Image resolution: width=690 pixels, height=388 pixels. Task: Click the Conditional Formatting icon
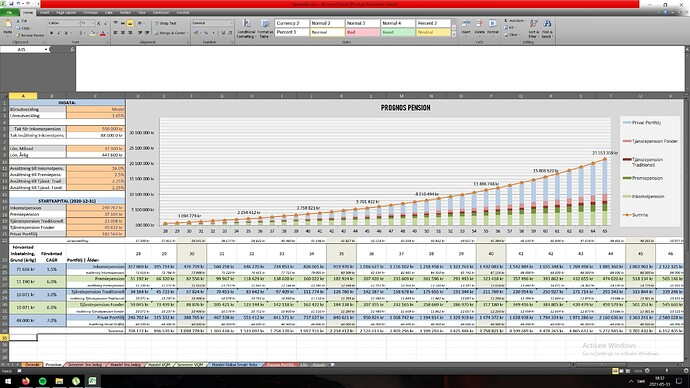pyautogui.click(x=246, y=28)
